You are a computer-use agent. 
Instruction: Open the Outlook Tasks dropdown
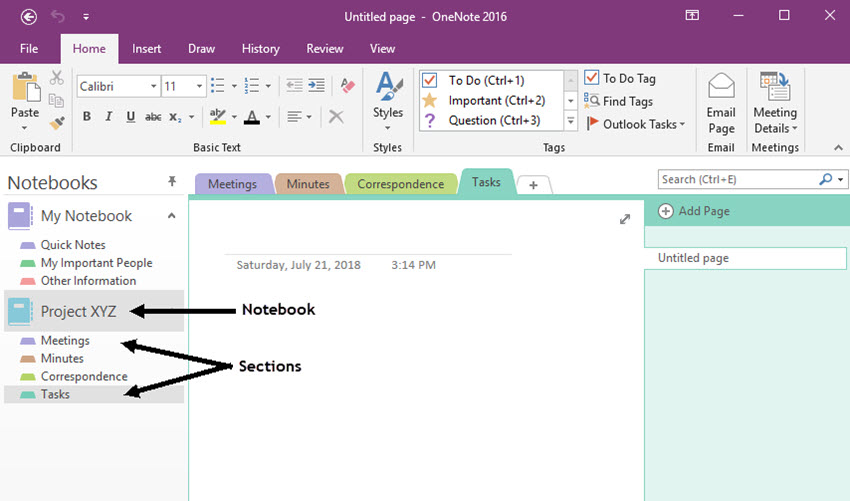coord(636,124)
